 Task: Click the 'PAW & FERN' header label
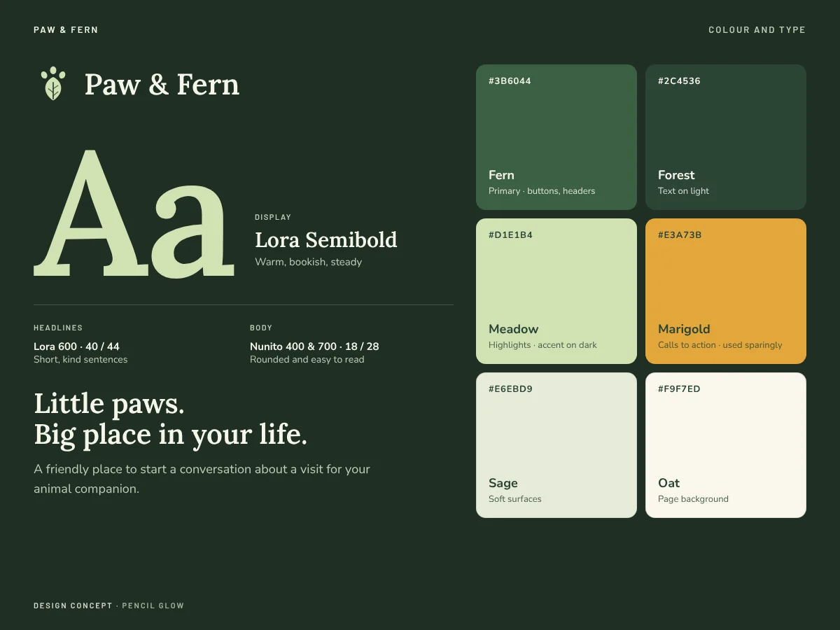point(66,30)
